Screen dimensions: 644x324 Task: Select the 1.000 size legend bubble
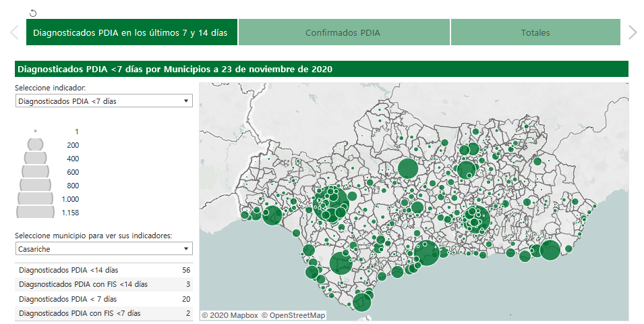35,198
